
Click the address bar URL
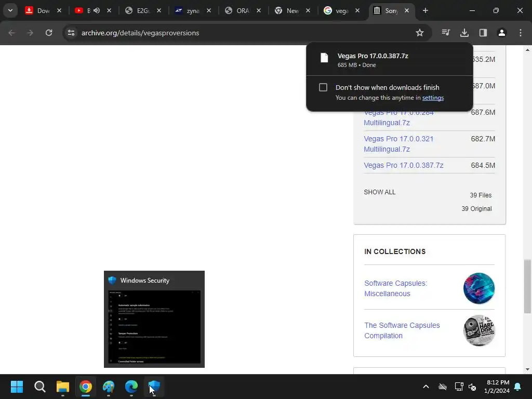point(140,33)
